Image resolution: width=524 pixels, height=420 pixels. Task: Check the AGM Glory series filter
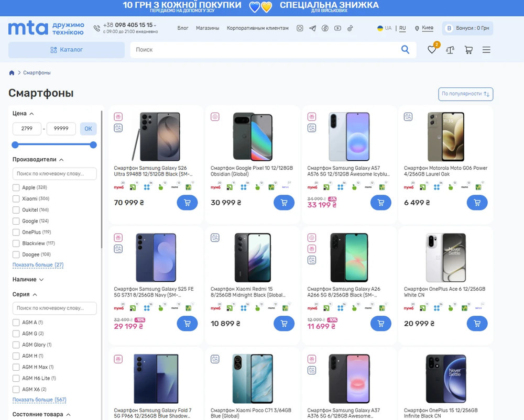pyautogui.click(x=16, y=345)
